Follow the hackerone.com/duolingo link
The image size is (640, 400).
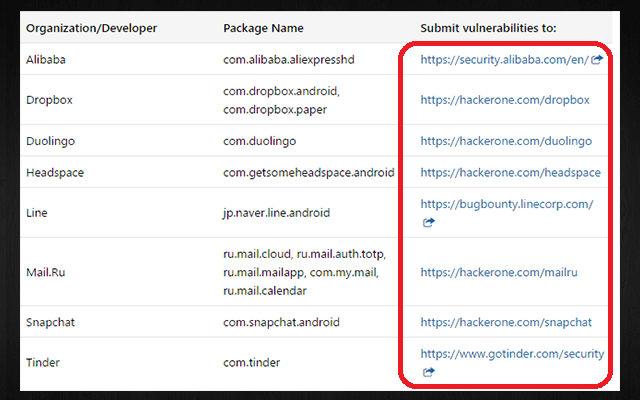pos(506,141)
